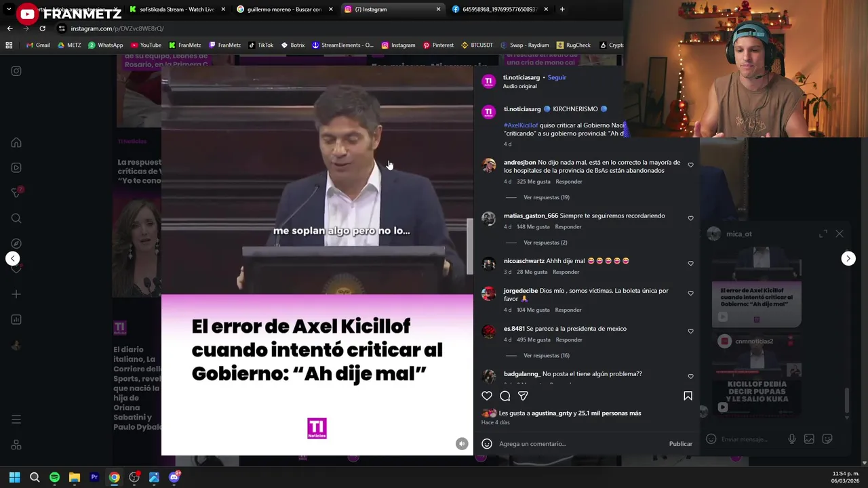This screenshot has height=488, width=868.
Task: Follow ti.noticiasarg with 'Seguir'
Action: click(x=557, y=77)
